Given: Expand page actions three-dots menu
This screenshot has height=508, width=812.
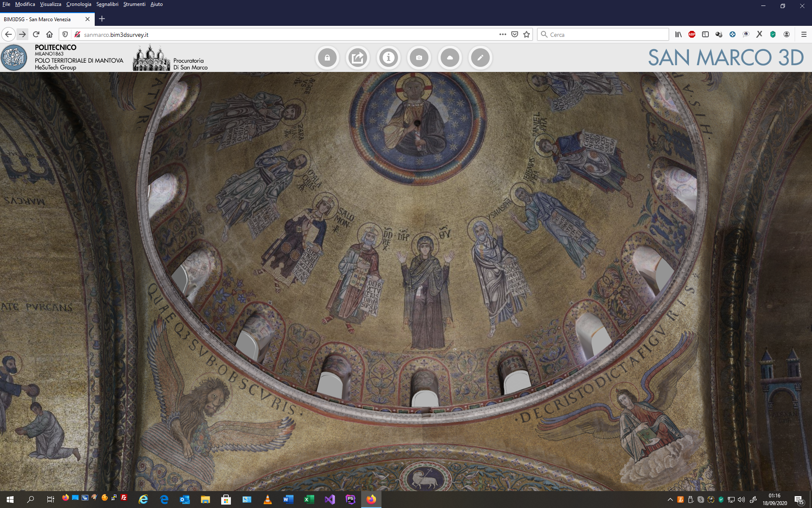Looking at the screenshot, I should pos(502,35).
